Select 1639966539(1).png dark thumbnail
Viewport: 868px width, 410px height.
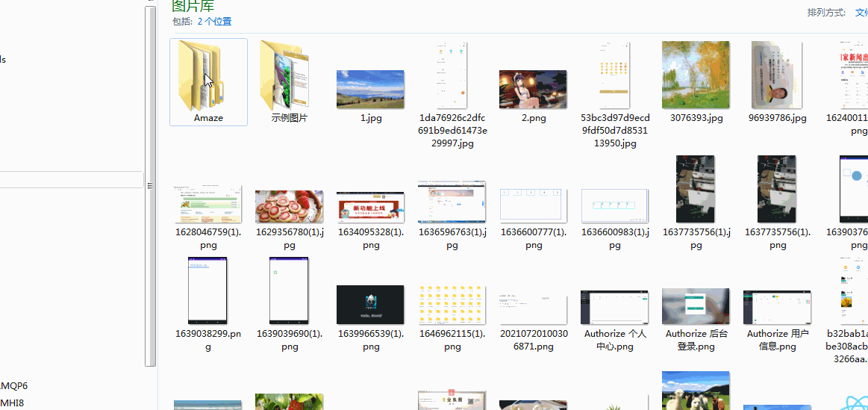pos(370,305)
